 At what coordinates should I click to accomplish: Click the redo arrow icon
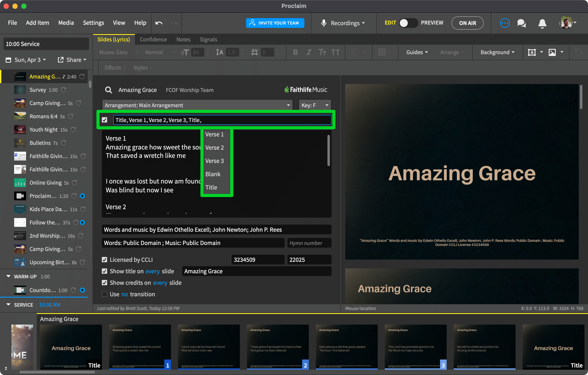174,23
